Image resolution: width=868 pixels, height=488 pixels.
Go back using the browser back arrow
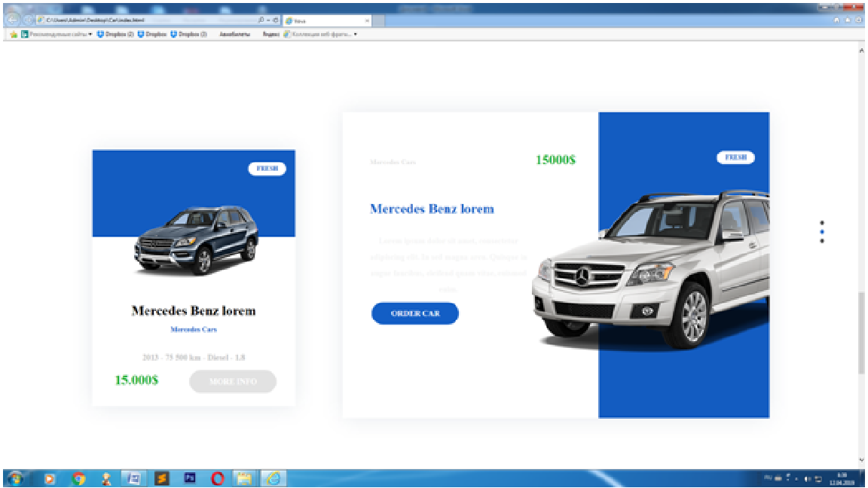coord(13,20)
